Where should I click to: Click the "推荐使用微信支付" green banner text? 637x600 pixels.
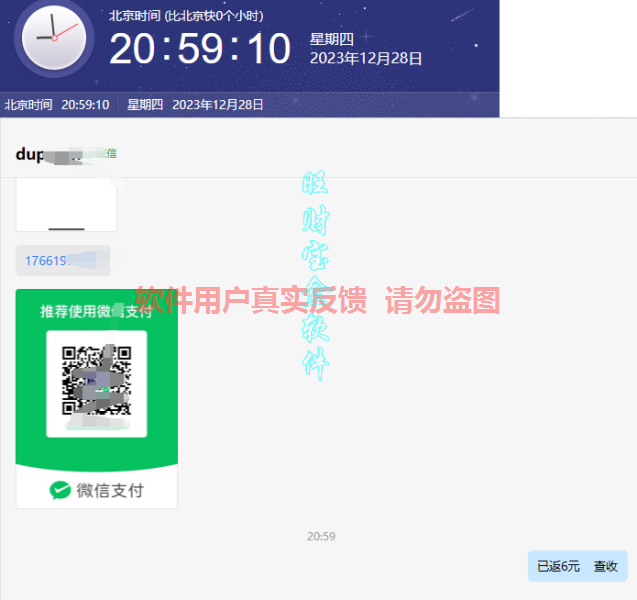(x=96, y=311)
